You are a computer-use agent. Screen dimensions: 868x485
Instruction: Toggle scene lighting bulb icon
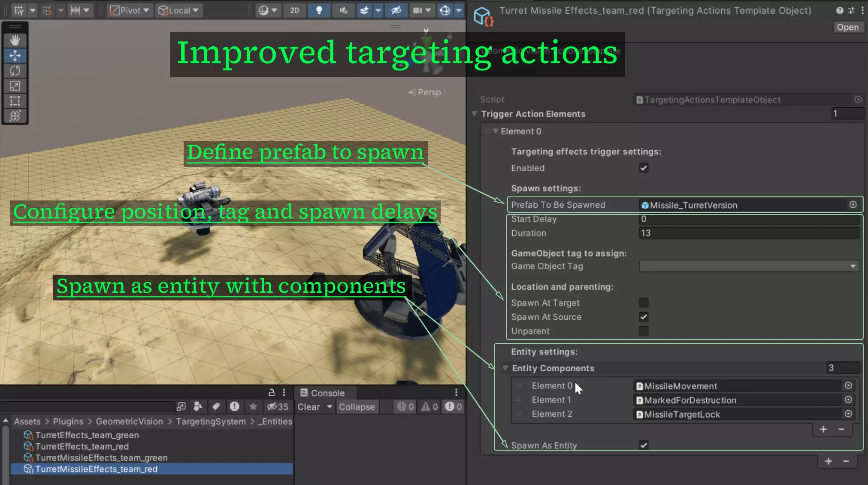pyautogui.click(x=319, y=10)
